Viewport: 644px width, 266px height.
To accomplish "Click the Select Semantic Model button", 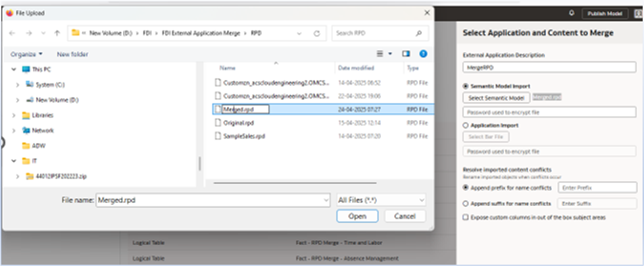I will (496, 98).
